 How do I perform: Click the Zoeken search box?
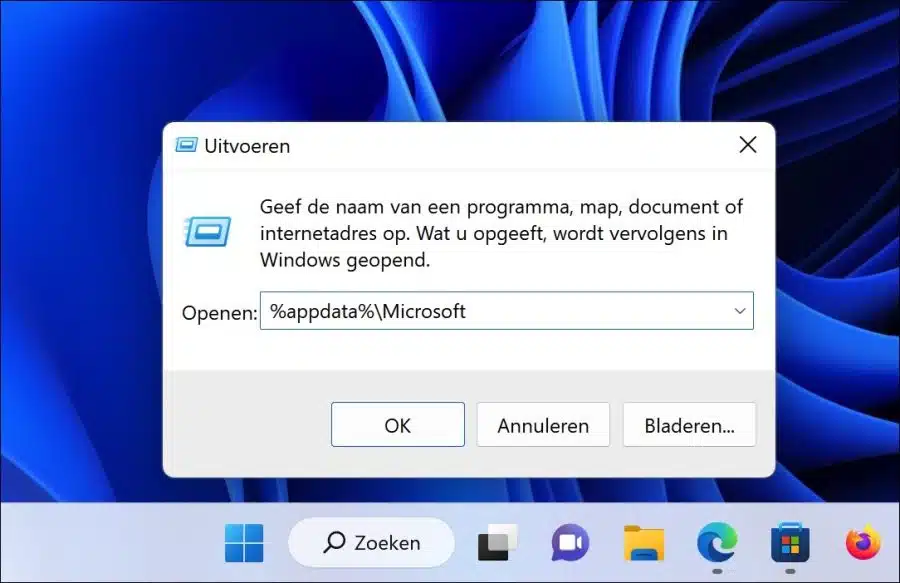point(371,542)
